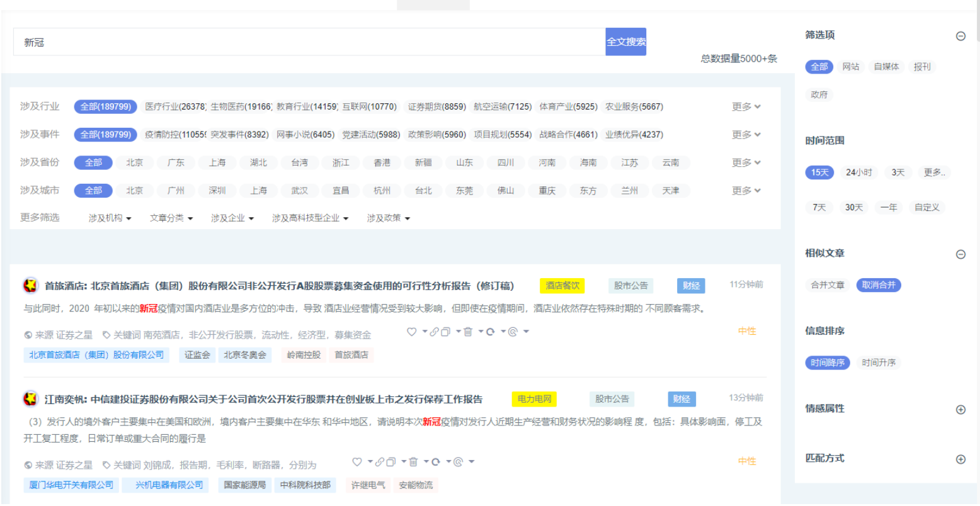Screen dimensions: 980x506
Task: Click the 全文搜索 button
Action: [625, 42]
